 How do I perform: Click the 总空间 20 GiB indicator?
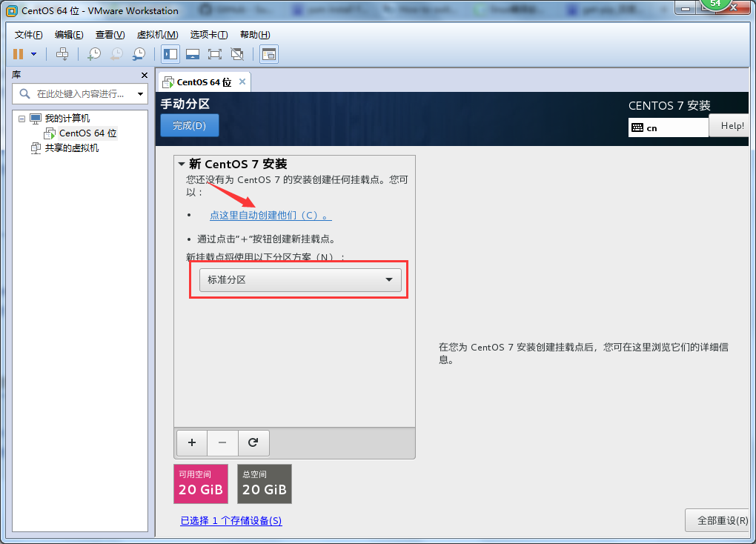(x=264, y=484)
